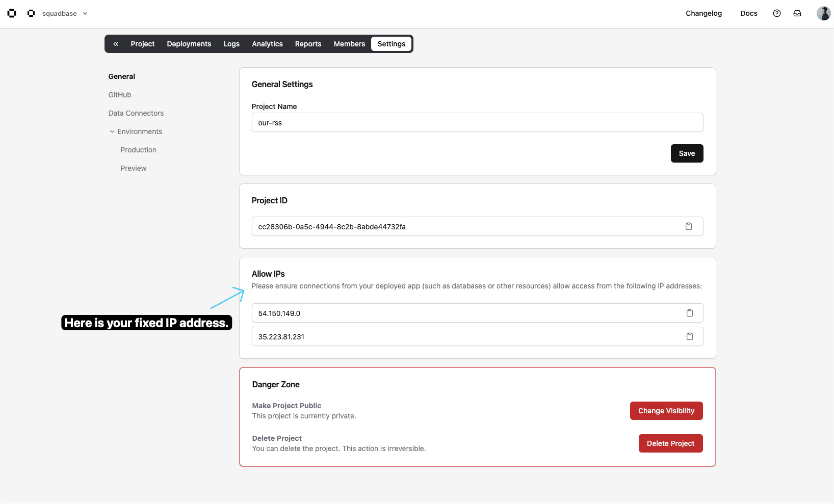Open the Members tab

[x=349, y=44]
